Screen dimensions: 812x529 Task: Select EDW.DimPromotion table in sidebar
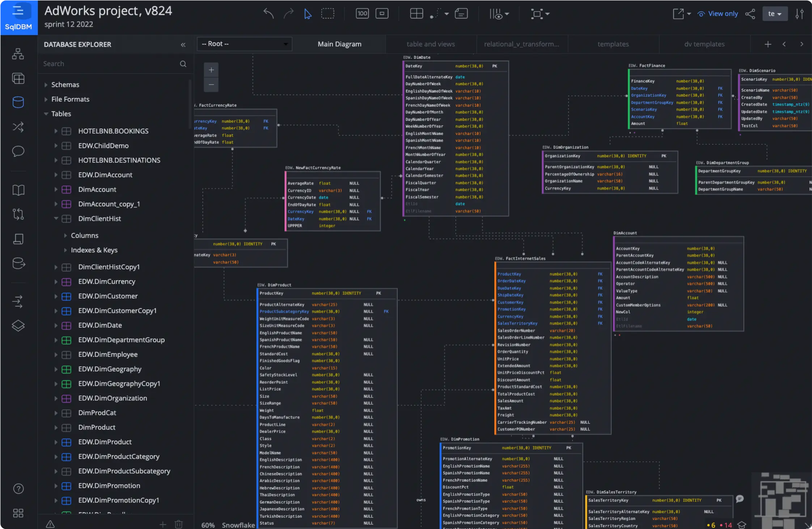[108, 485]
